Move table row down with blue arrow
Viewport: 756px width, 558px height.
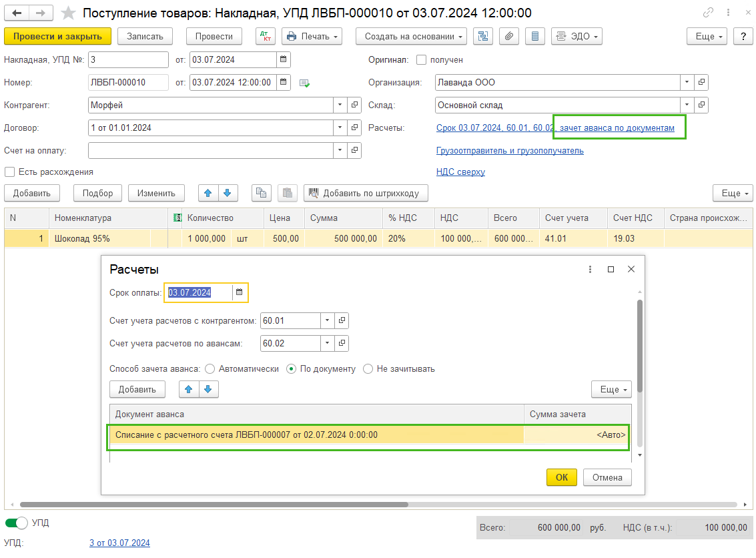pos(228,193)
